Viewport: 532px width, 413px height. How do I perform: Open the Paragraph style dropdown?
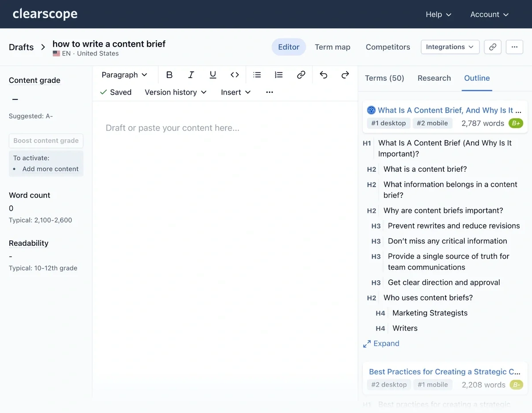pos(124,75)
